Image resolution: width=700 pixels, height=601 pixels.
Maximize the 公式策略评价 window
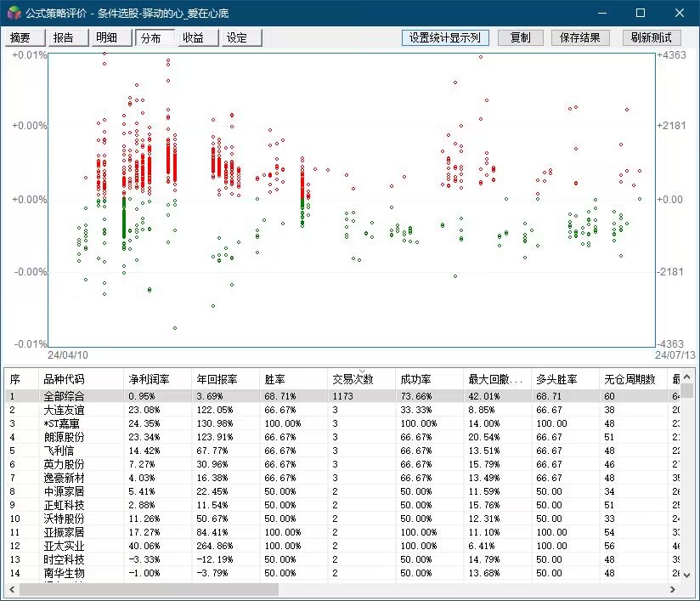pyautogui.click(x=641, y=13)
